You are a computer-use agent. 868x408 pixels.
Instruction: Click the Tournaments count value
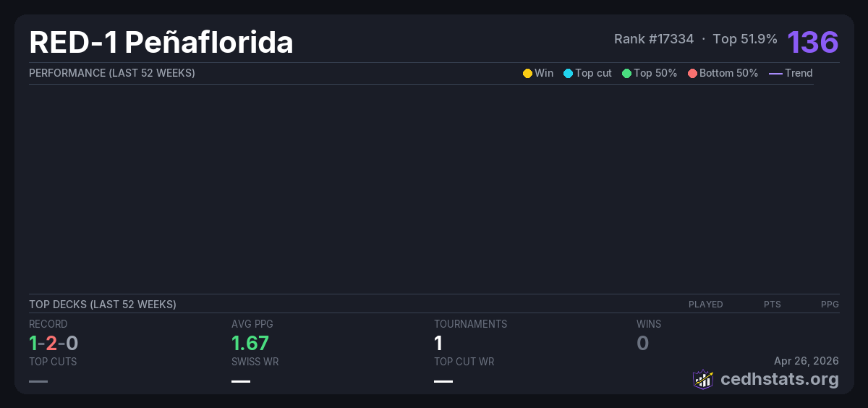[438, 343]
